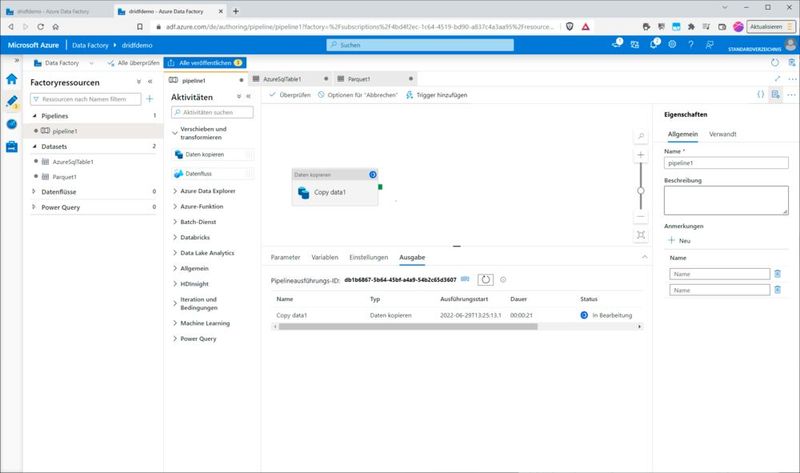Zoom out the canvas with minus
Image resolution: width=800 pixels, height=473 pixels.
click(x=641, y=217)
